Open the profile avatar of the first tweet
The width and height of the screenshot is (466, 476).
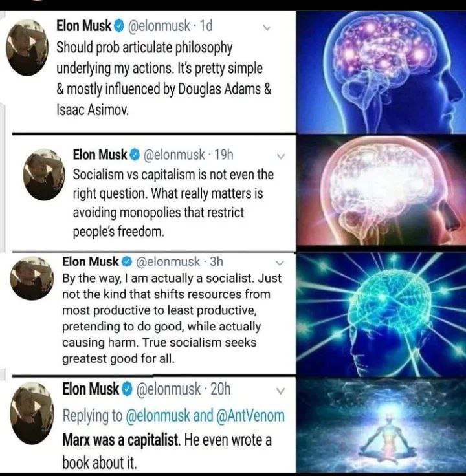[x=27, y=48]
